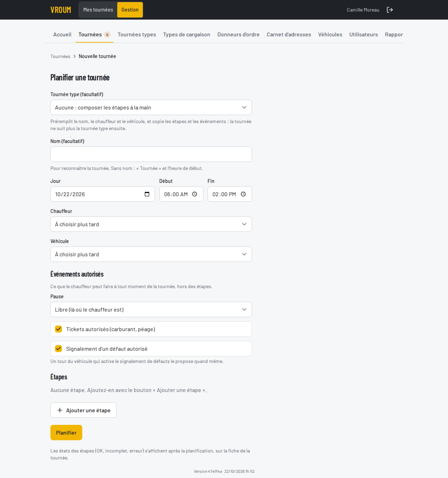Click the 'Aucune étape' empty-state message
This screenshot has width=448, height=478.
tap(128, 390)
